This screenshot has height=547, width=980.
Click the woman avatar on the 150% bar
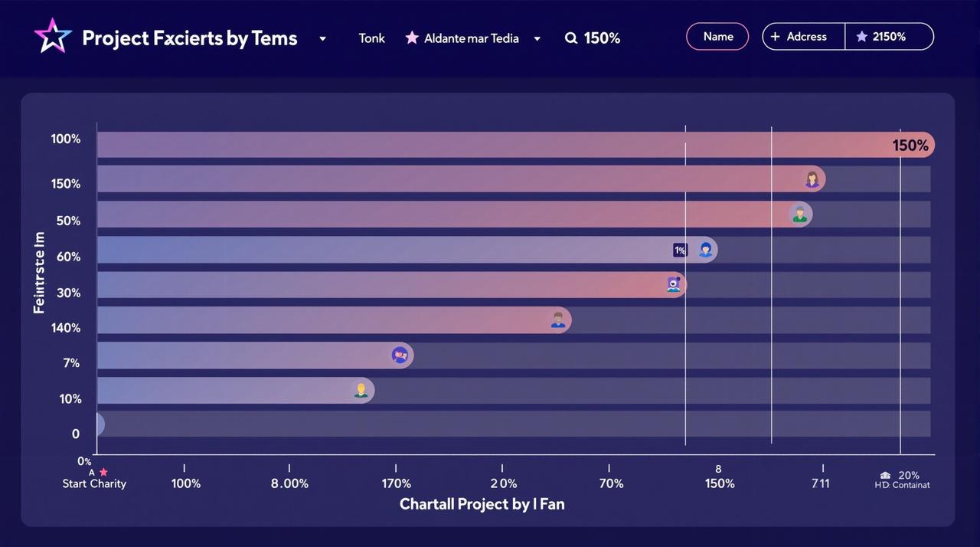point(812,179)
